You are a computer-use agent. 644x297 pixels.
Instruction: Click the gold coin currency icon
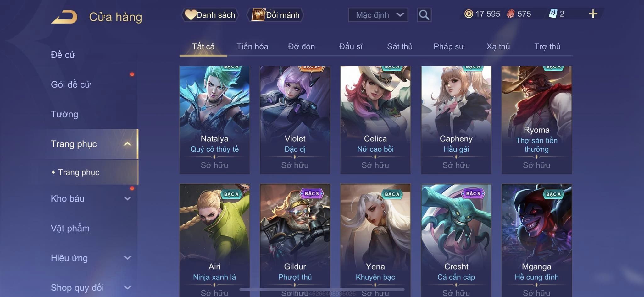(x=469, y=14)
